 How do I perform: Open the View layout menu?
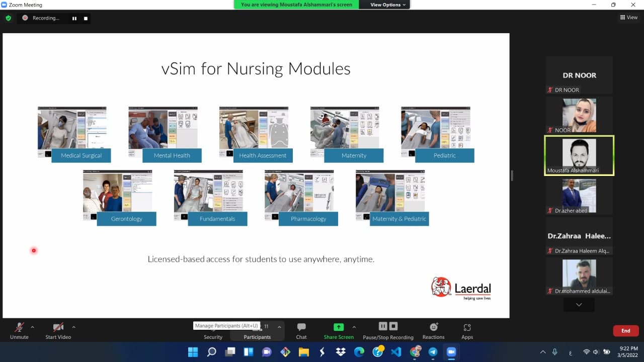pyautogui.click(x=629, y=18)
